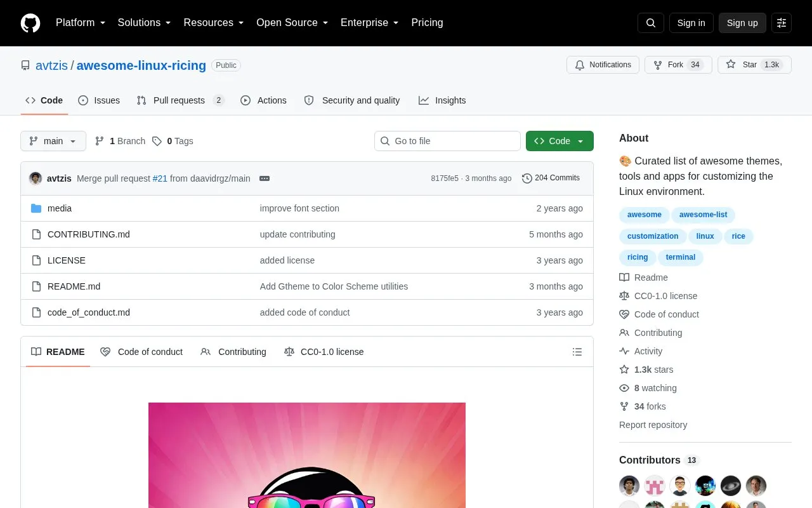The width and height of the screenshot is (812, 508).
Task: Open the main branch switcher dropdown
Action: [53, 141]
